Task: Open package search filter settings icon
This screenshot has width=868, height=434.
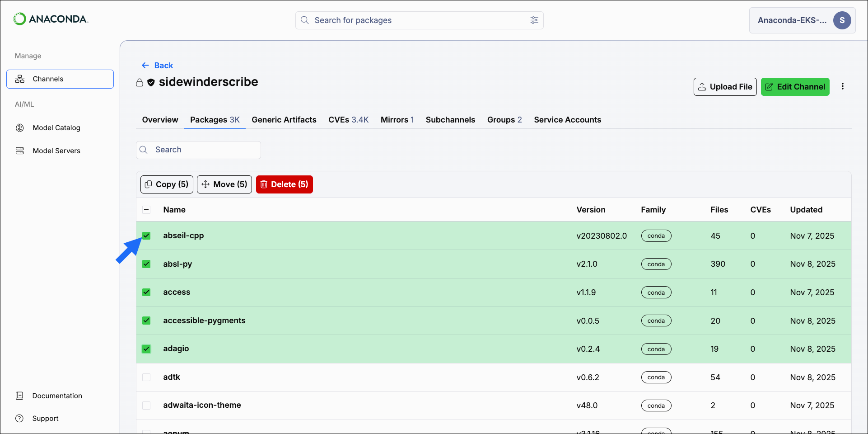Action: click(x=534, y=20)
